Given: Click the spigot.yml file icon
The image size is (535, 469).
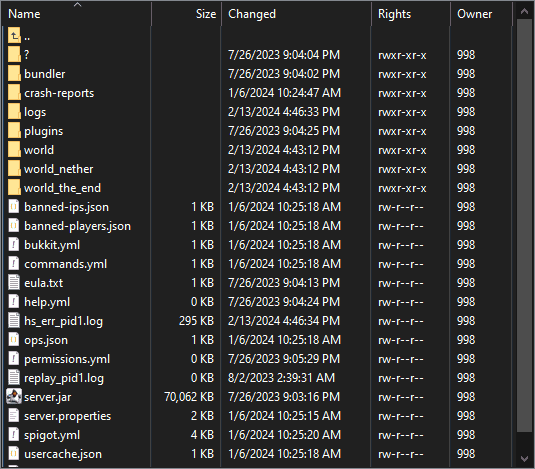Looking at the screenshot, I should coord(14,435).
